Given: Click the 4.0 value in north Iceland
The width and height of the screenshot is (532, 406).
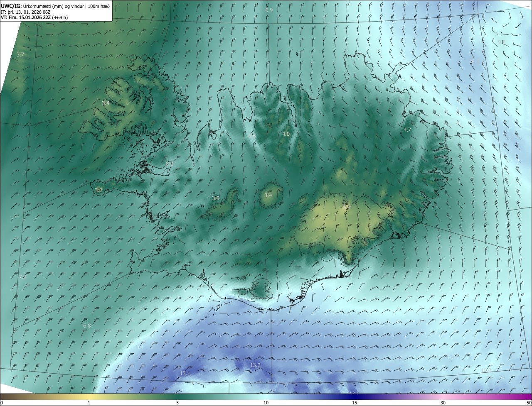Looking at the screenshot, I should tap(286, 134).
